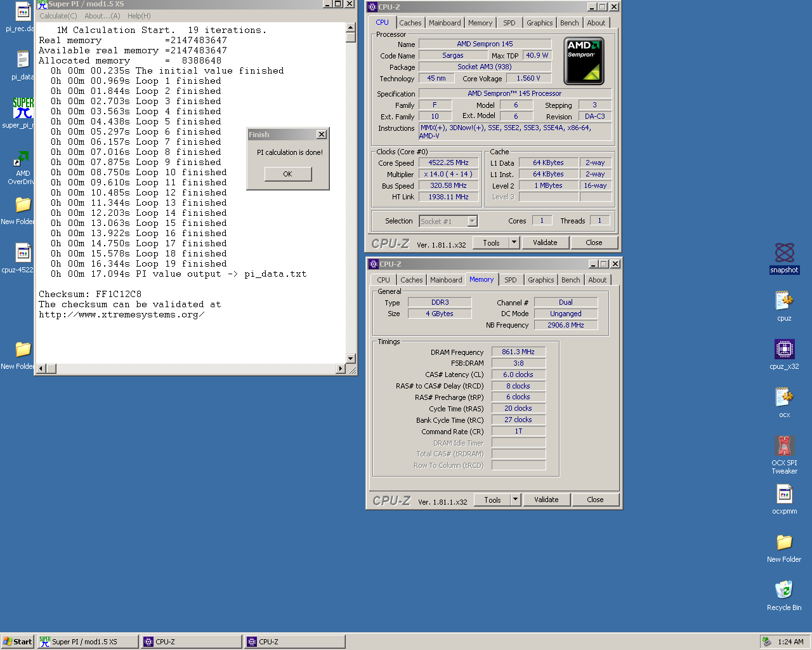Switch to Mainboard tab in upper CPU-Z
This screenshot has height=650, width=812.
click(x=445, y=23)
